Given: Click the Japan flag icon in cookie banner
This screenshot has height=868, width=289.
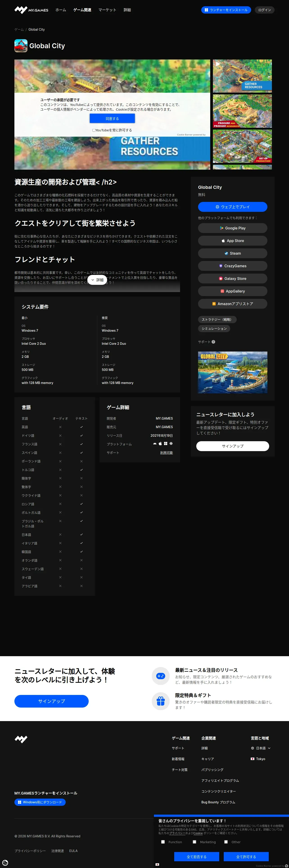Looking at the screenshot, I should point(157,864).
